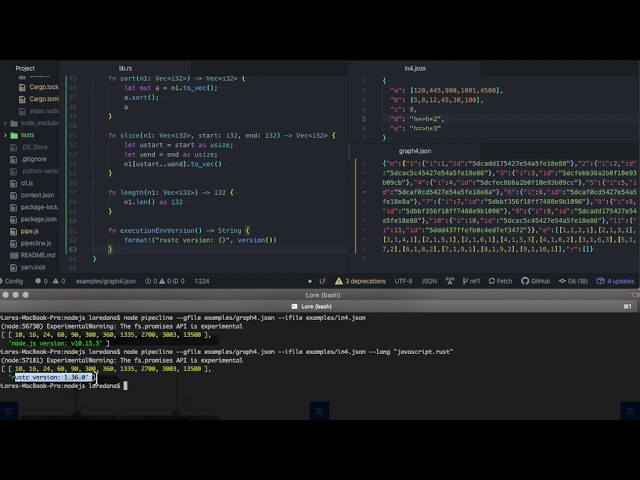The image size is (640, 480).
Task: Click the Terminal window red close dot
Action: [6, 295]
